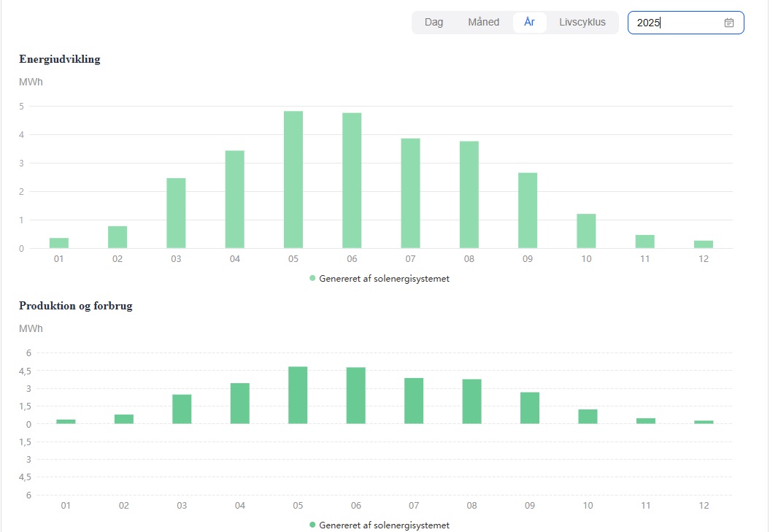Toggle Energiudvikling legend 'Genereret af solenergisystemet'

coord(384,278)
